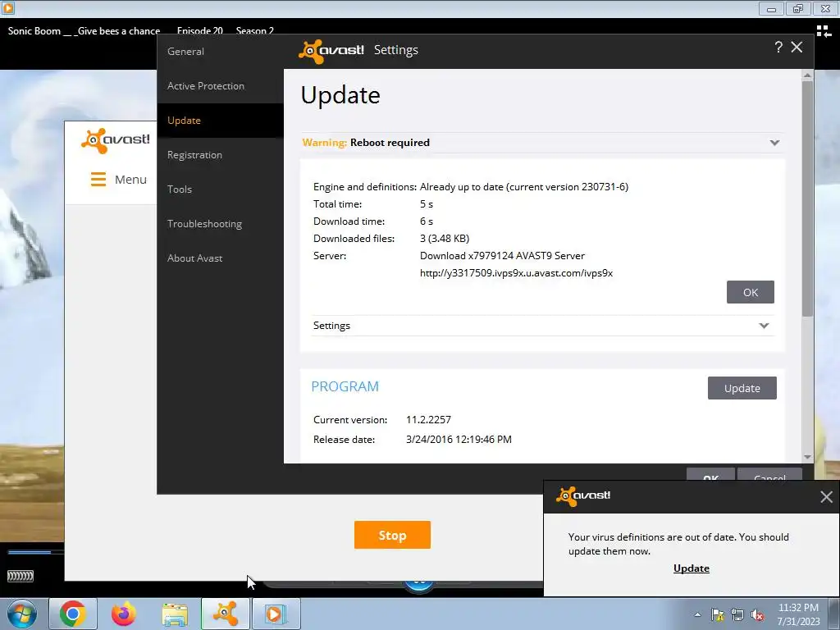Show hidden system tray icons
The height and width of the screenshot is (630, 840).
coord(697,615)
